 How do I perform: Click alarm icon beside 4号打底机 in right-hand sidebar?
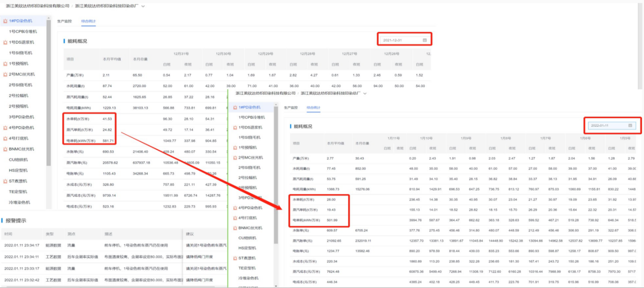coord(235,218)
